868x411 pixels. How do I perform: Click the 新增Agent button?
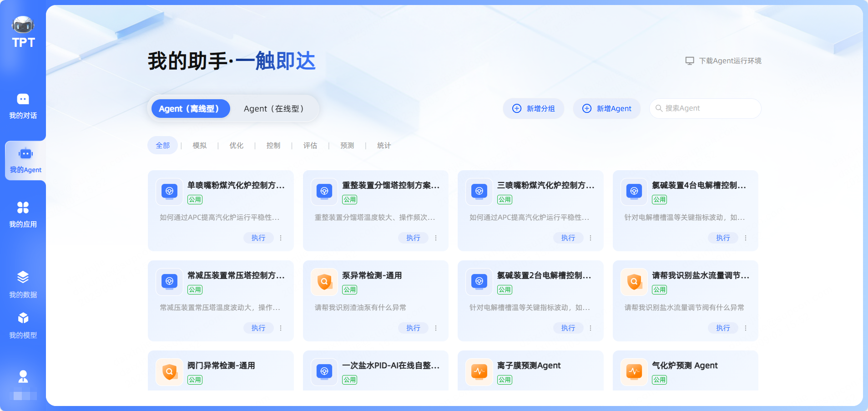tap(607, 109)
